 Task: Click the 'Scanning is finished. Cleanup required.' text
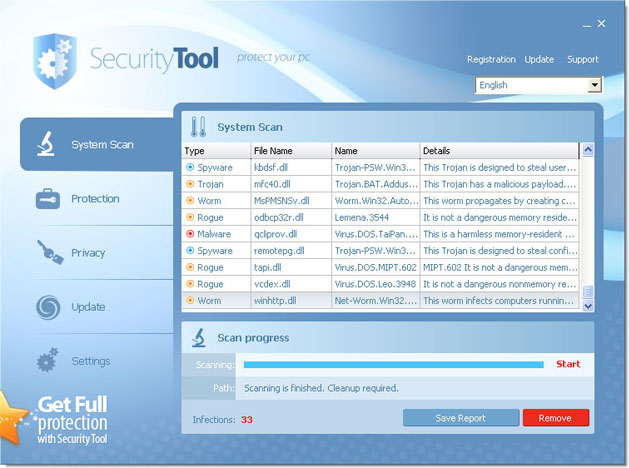[321, 388]
